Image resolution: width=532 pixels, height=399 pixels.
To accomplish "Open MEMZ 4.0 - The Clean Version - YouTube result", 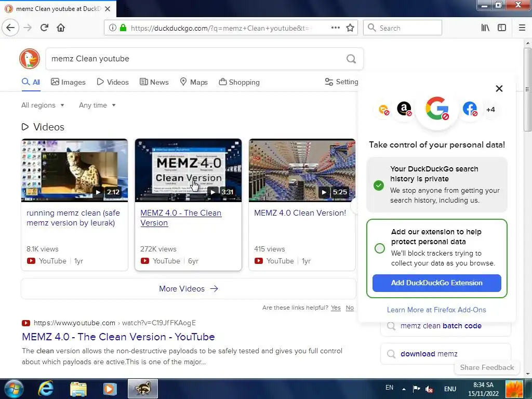I will pyautogui.click(x=118, y=337).
